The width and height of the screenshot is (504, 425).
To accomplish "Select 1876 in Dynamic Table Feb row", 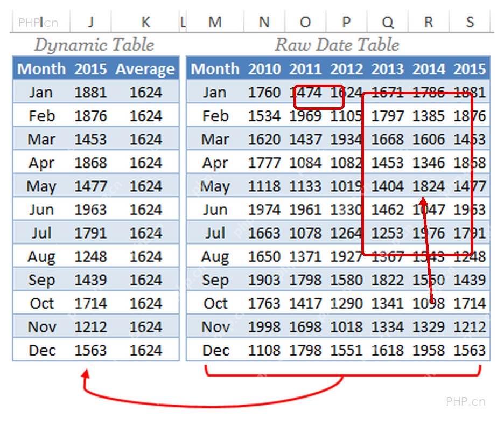I will (x=90, y=116).
